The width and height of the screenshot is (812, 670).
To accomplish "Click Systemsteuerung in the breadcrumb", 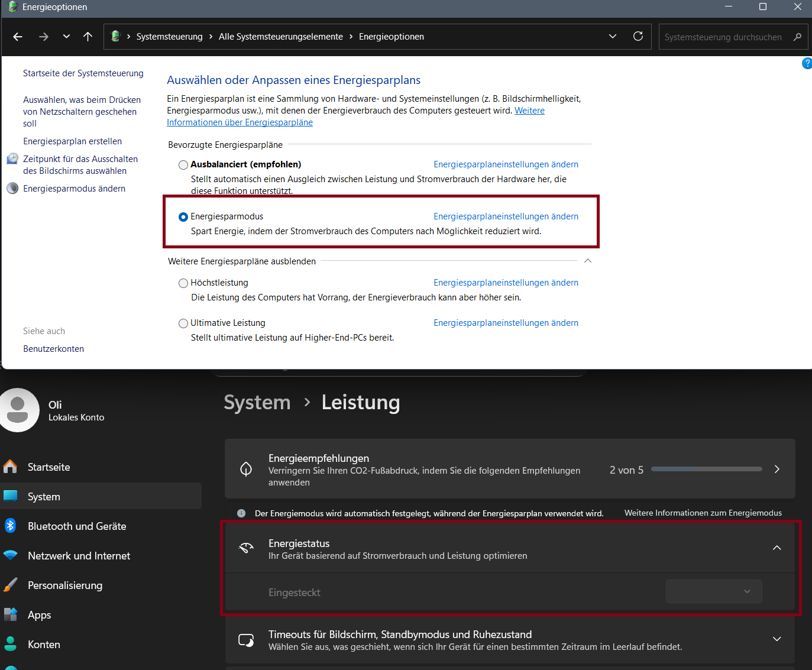I will 169,37.
